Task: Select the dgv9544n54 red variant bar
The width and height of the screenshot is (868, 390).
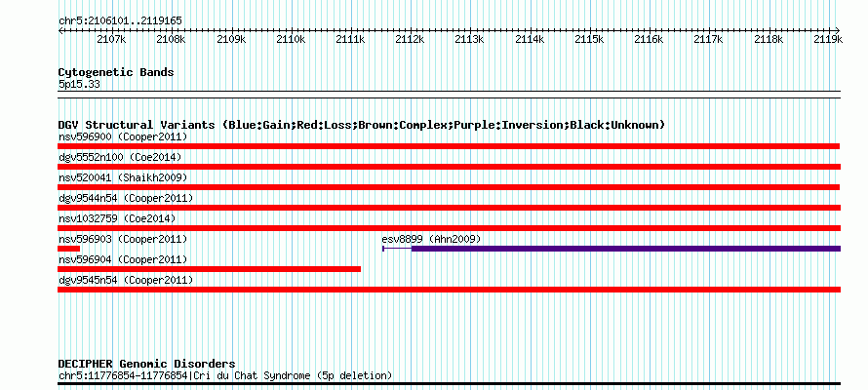Action: 449,208
